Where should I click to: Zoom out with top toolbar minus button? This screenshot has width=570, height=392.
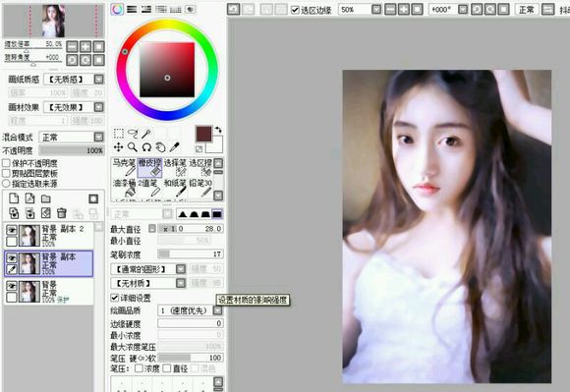[x=390, y=9]
